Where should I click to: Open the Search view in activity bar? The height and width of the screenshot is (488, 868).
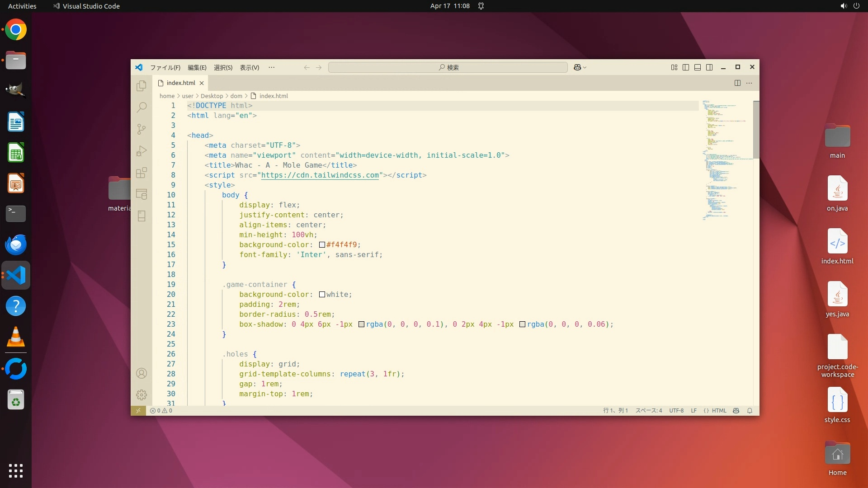pyautogui.click(x=142, y=107)
